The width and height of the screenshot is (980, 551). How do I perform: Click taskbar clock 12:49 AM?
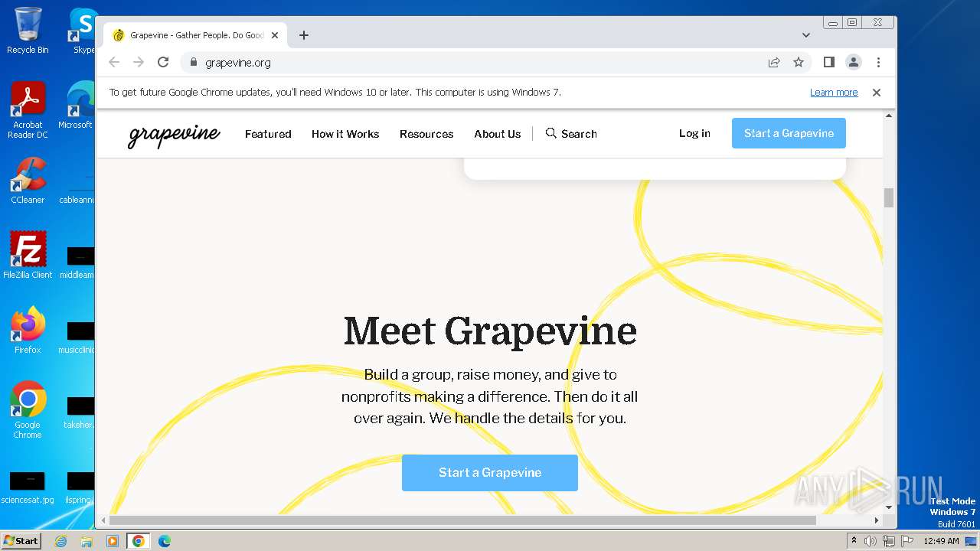(x=941, y=541)
